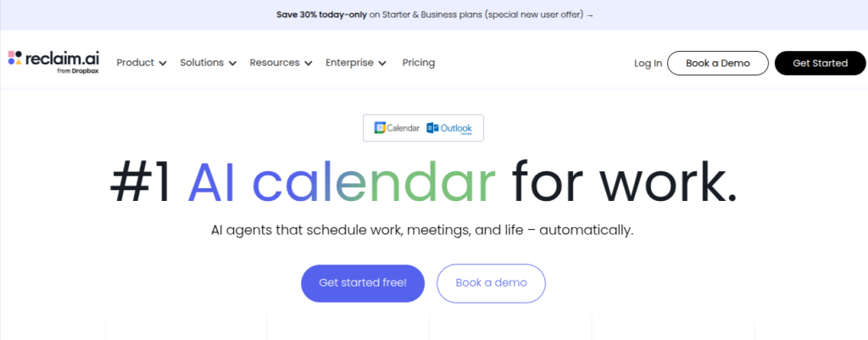This screenshot has height=340, width=868.
Task: Click the arrow in the promo banner
Action: [590, 15]
